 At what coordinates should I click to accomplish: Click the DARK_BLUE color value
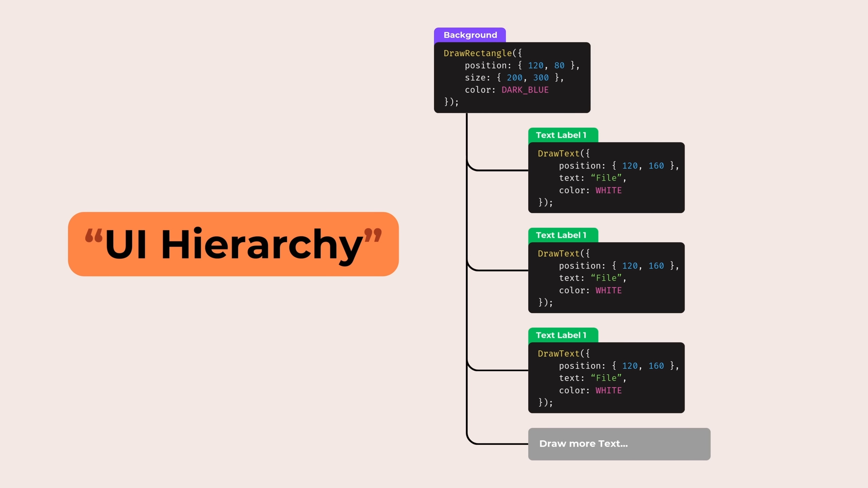pyautogui.click(x=525, y=90)
